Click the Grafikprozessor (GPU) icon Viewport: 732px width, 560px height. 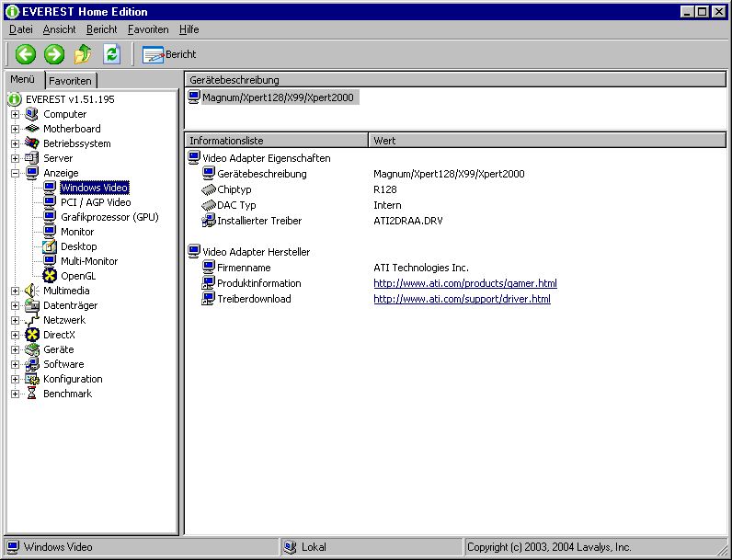(50, 217)
